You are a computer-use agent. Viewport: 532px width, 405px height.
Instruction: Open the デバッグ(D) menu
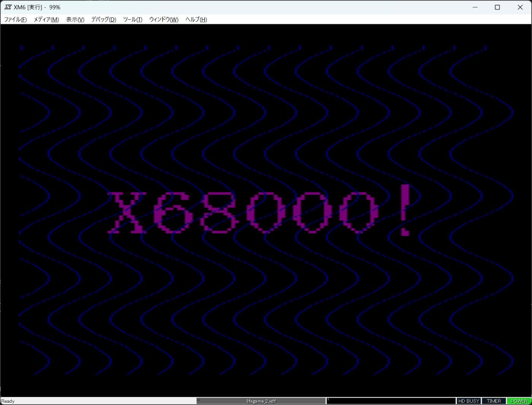[104, 19]
